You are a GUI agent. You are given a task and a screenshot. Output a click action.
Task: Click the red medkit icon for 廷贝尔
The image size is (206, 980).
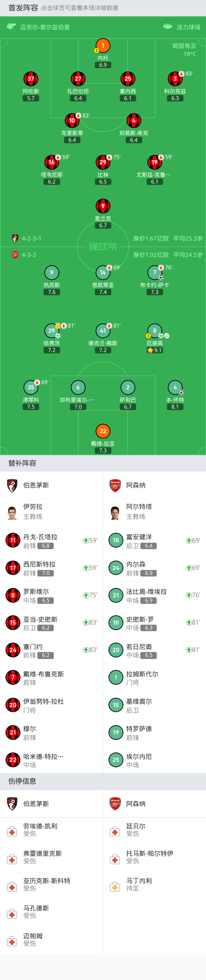pos(115,832)
